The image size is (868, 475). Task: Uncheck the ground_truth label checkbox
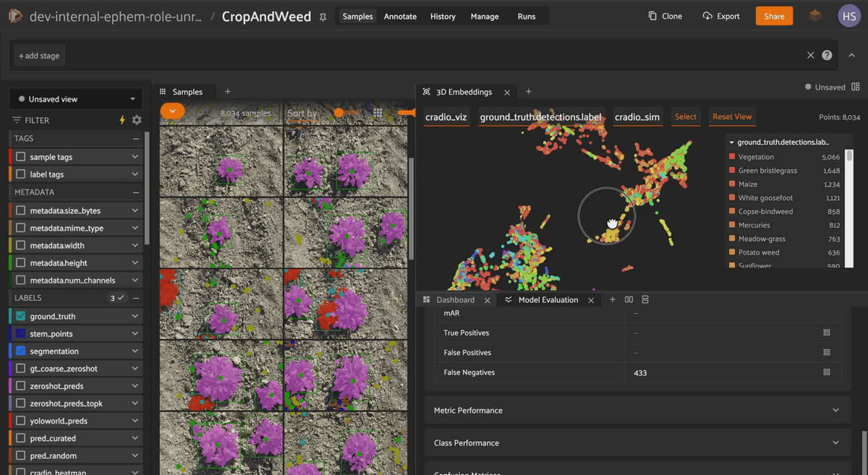tap(20, 316)
